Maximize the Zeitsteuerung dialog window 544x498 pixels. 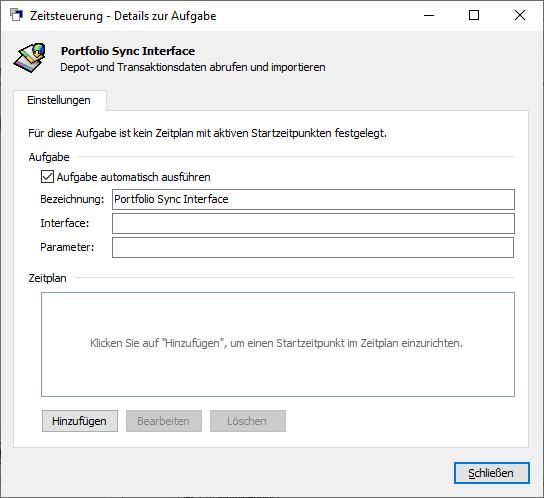pos(474,15)
